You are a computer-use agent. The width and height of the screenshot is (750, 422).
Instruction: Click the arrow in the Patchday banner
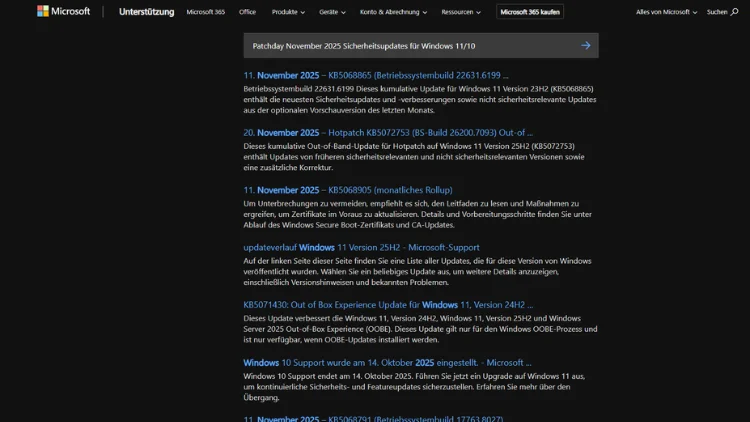click(x=585, y=45)
